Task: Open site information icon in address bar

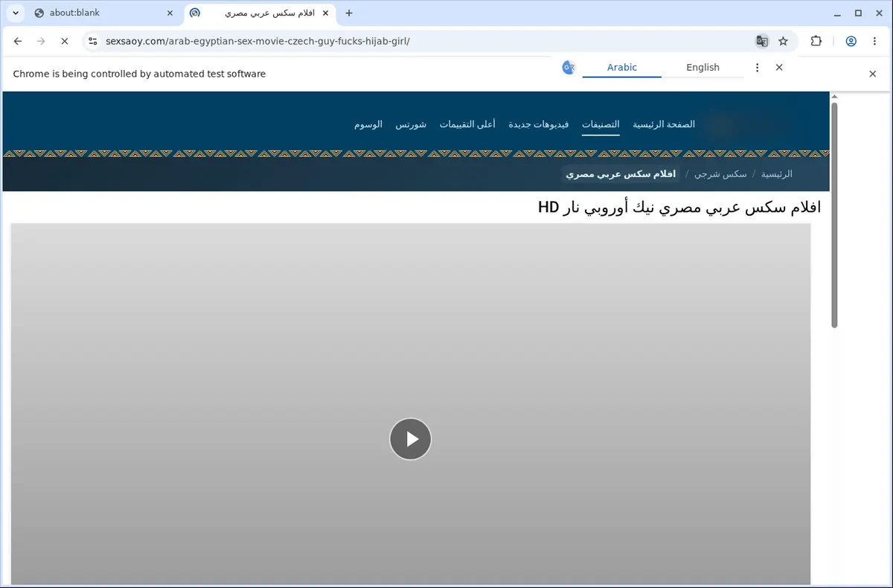Action: tap(92, 42)
